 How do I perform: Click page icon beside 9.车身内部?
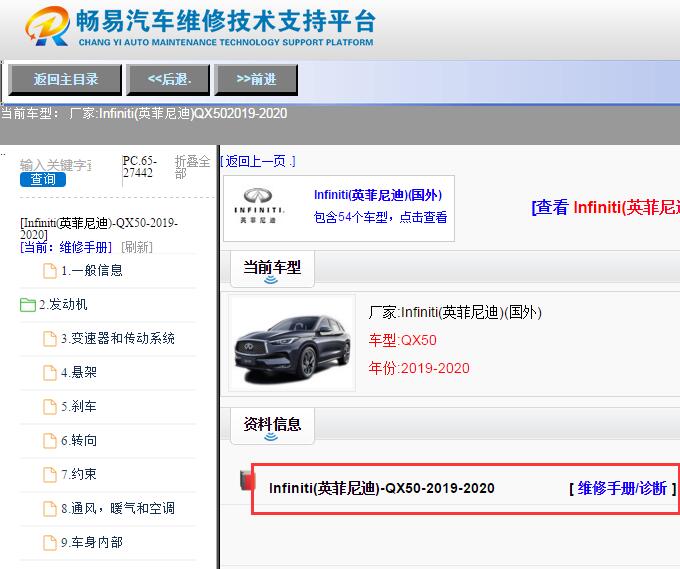50,543
